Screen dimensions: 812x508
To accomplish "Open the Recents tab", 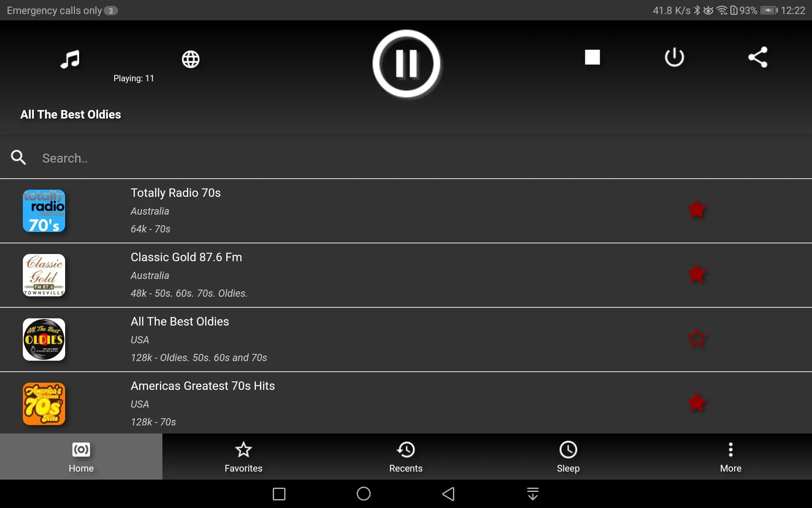I will pos(406,456).
